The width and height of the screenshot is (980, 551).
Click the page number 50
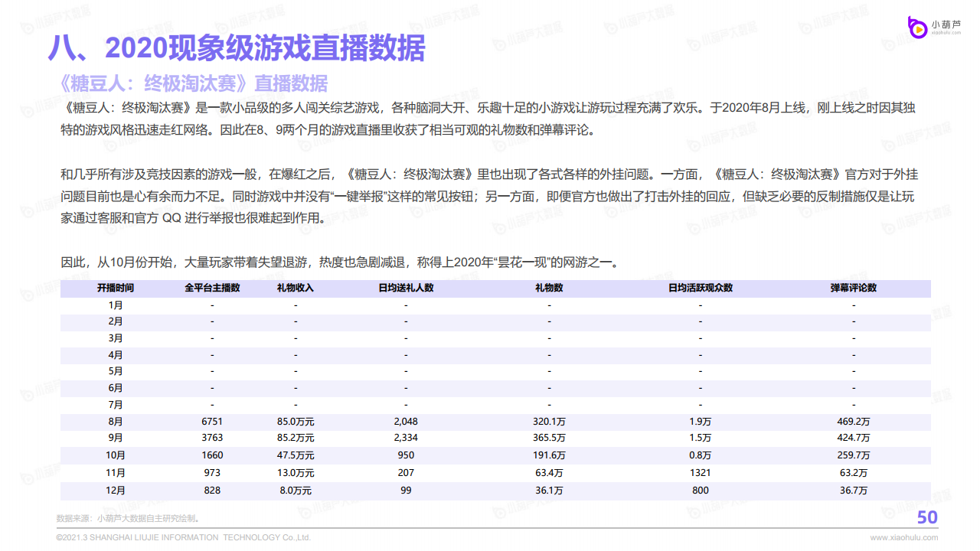927,518
